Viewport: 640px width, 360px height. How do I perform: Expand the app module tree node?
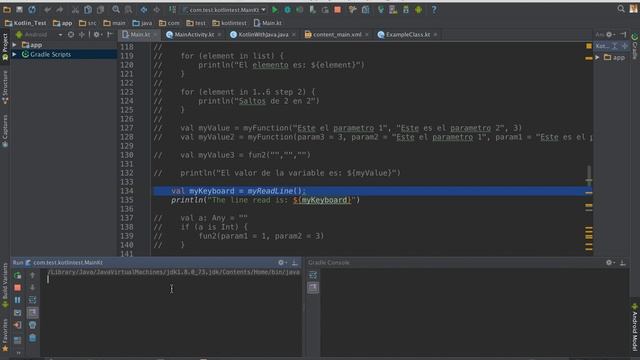[x=15, y=45]
